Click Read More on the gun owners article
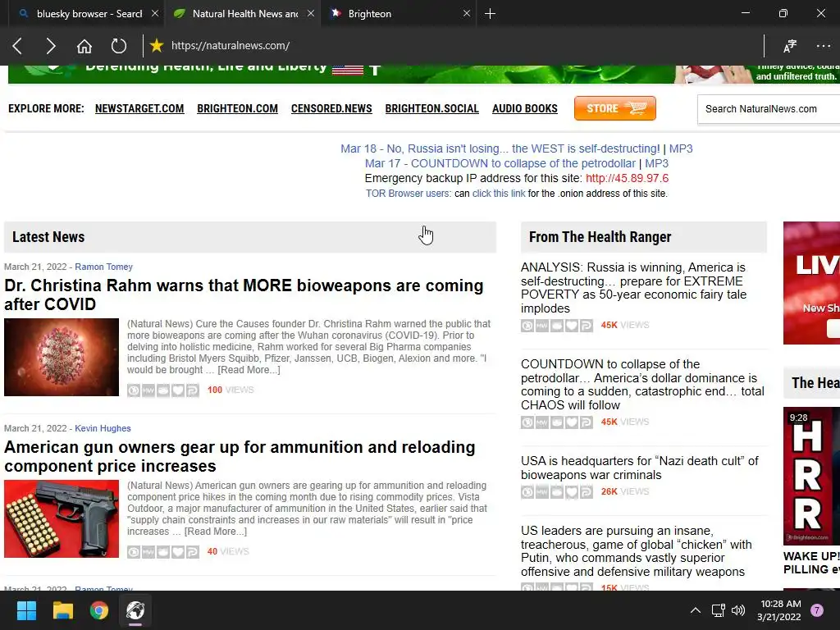Screen dimensions: 840x630 (216, 532)
